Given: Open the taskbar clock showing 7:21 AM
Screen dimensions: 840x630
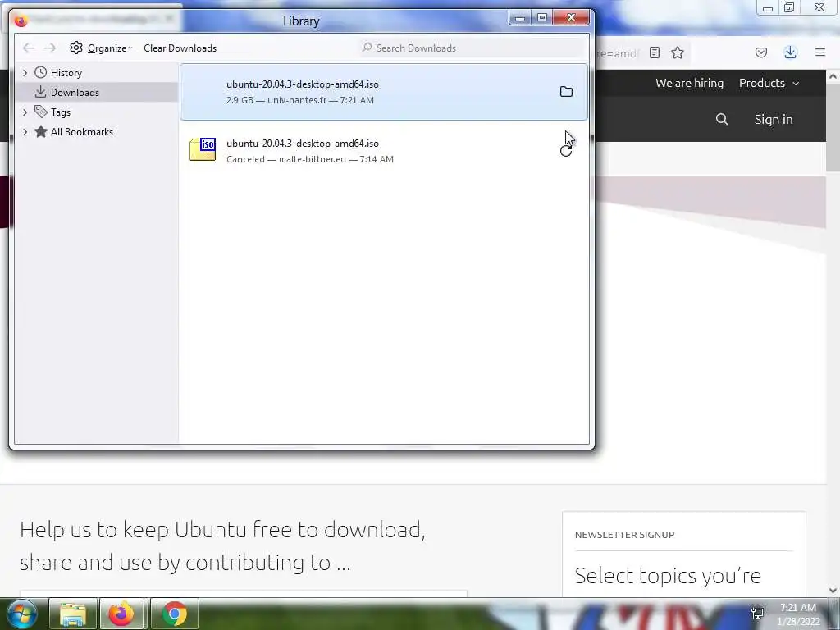Looking at the screenshot, I should (797, 614).
